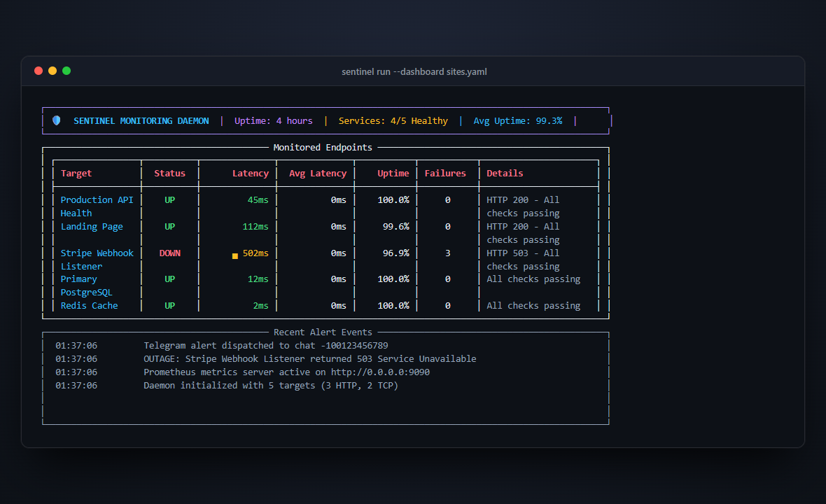Screen dimensions: 826x504
Task: Click the yellow warning square beside 502ms
Action: [x=235, y=256]
